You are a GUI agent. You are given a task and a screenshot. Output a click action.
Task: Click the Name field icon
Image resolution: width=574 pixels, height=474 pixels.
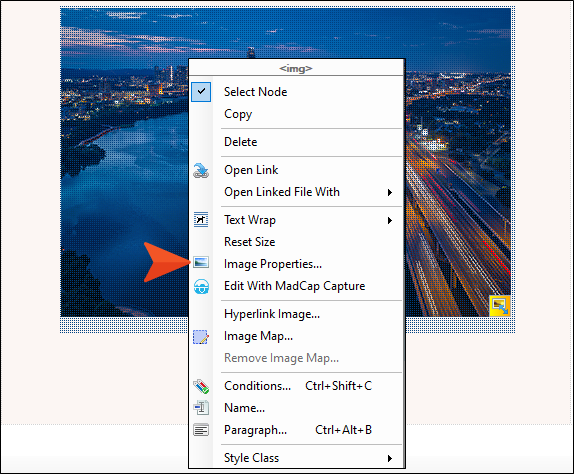coord(201,408)
